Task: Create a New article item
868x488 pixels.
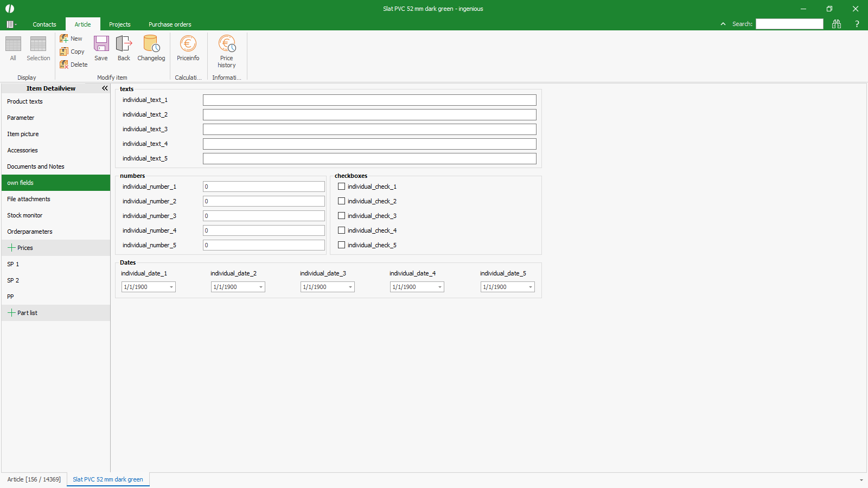Action: [71, 38]
